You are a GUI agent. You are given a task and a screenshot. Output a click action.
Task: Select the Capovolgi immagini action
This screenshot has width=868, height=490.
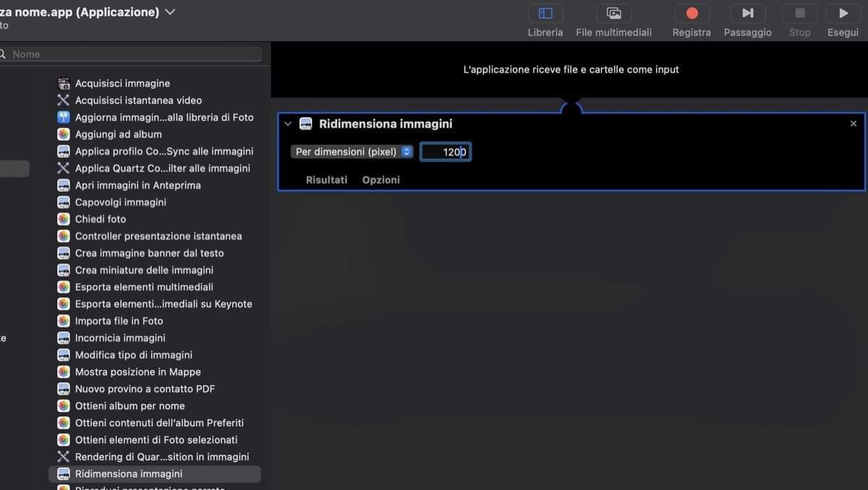coord(120,202)
